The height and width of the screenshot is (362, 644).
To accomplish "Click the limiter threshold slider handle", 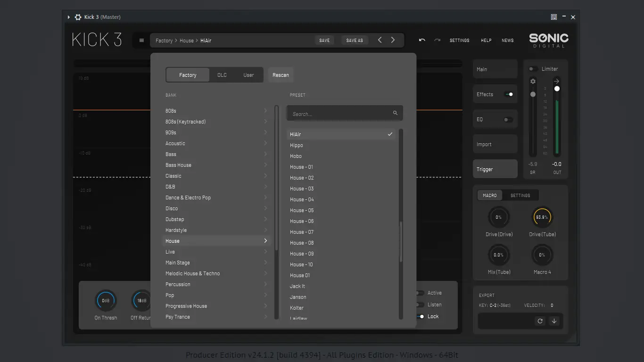I will click(x=533, y=94).
